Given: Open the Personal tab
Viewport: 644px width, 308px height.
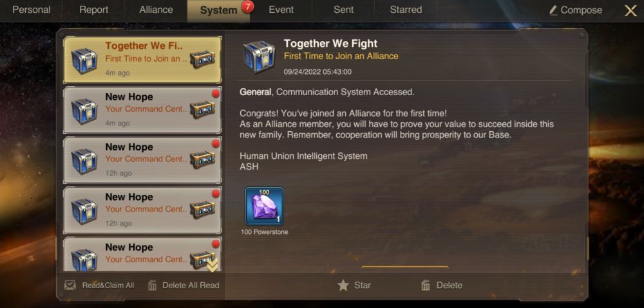Looking at the screenshot, I should pos(31,10).
